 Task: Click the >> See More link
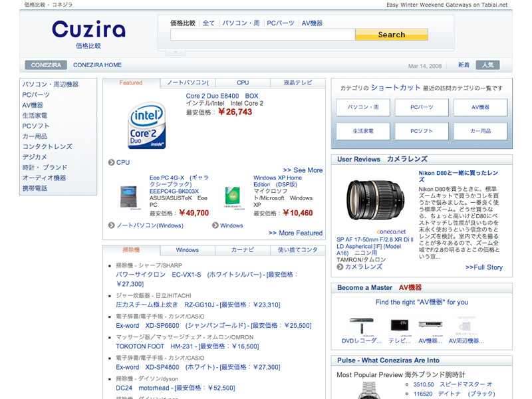pos(303,170)
